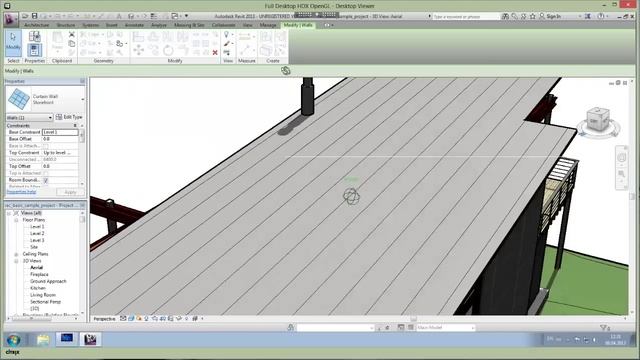Click the paintbrush Override Graphics icon
640x360 pixels.
click(227, 44)
